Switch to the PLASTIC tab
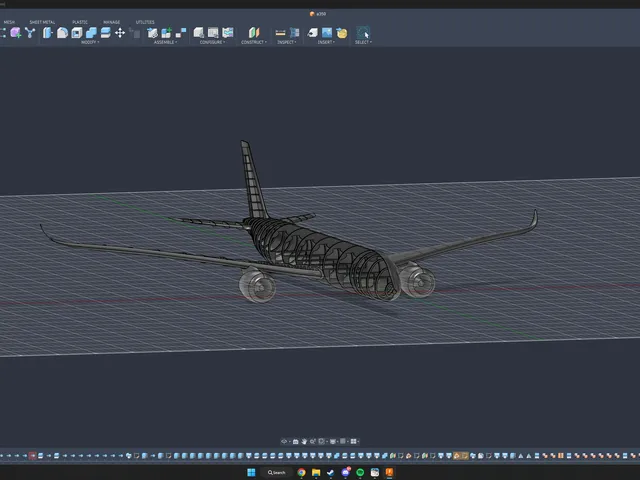 tap(80, 22)
